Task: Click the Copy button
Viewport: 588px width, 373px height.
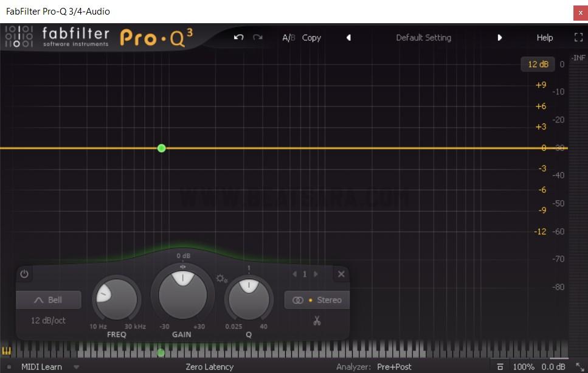Action: (x=311, y=38)
